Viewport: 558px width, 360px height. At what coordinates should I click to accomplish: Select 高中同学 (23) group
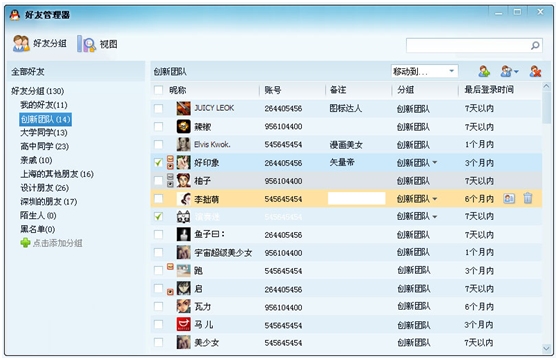44,146
